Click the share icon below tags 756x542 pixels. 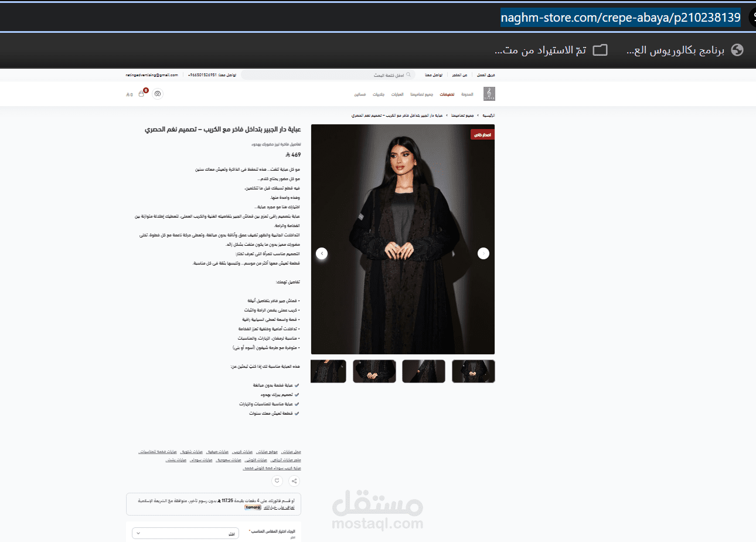[294, 481]
